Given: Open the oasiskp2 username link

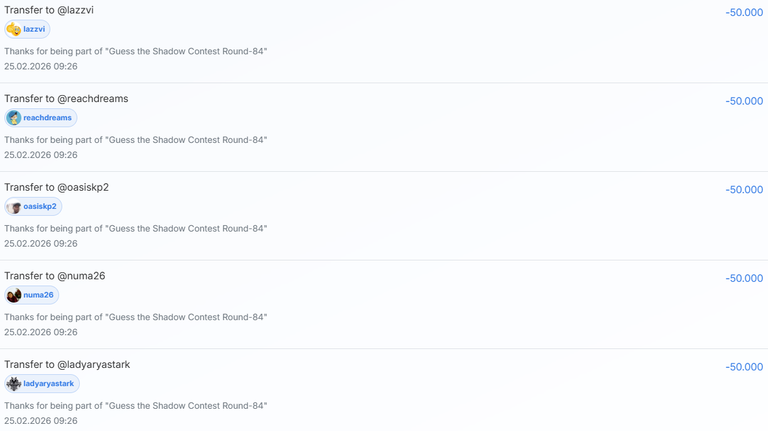Looking at the screenshot, I should click(x=40, y=207).
